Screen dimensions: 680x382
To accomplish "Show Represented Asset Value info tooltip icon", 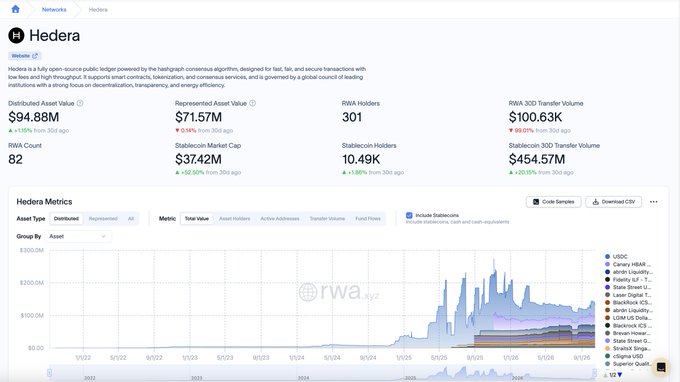I will tap(253, 103).
